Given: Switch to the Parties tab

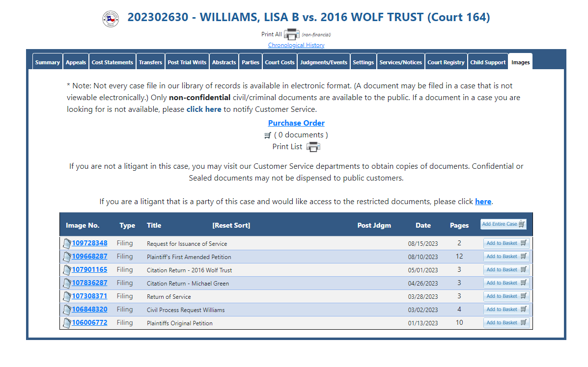Looking at the screenshot, I should click(251, 62).
